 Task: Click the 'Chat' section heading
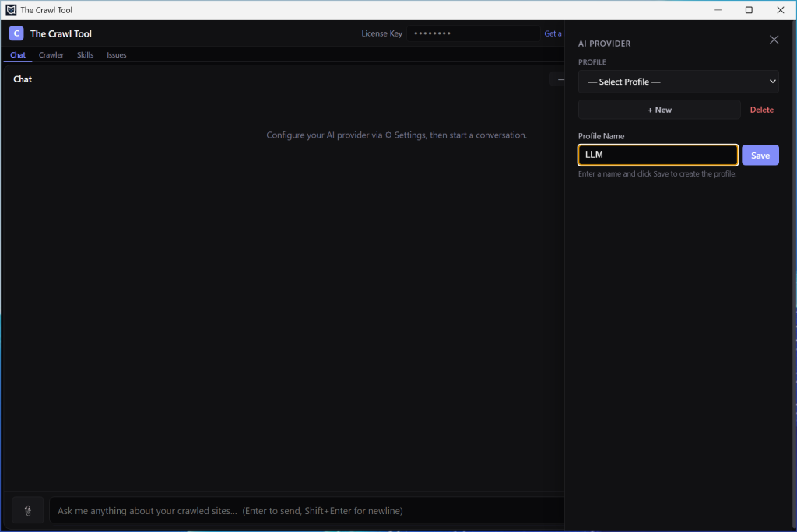(23, 79)
